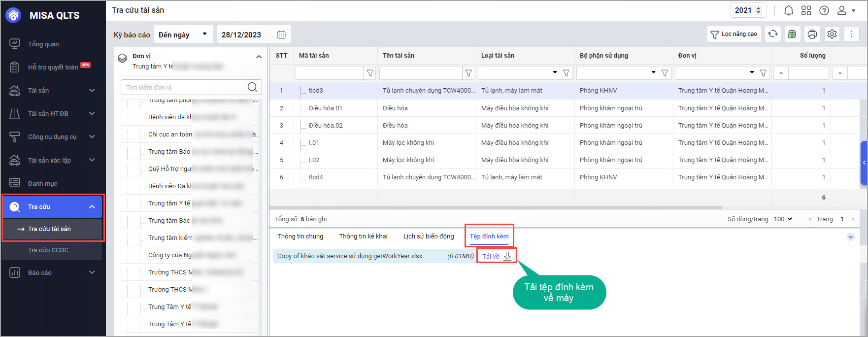
Task: Open table settings gear icon
Action: 832,34
